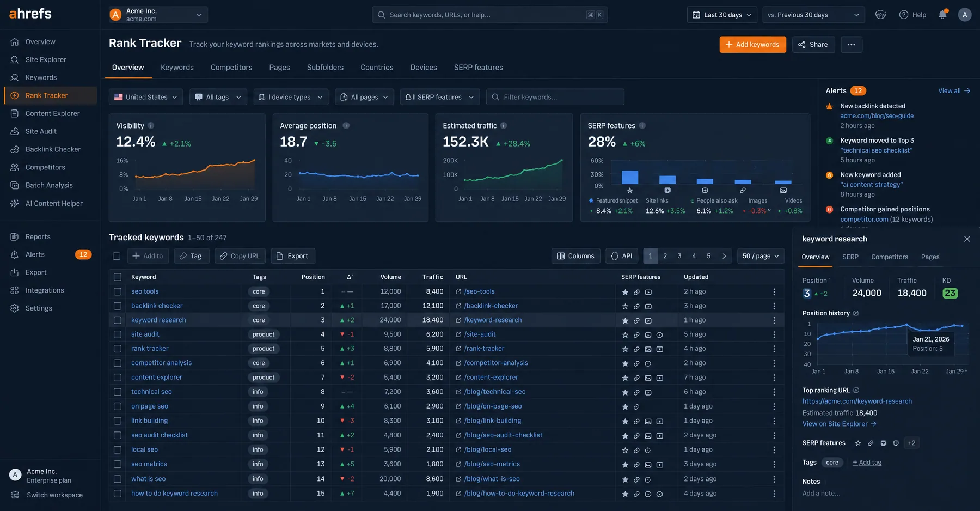Open the notifications bell icon
The width and height of the screenshot is (980, 511).
(942, 15)
